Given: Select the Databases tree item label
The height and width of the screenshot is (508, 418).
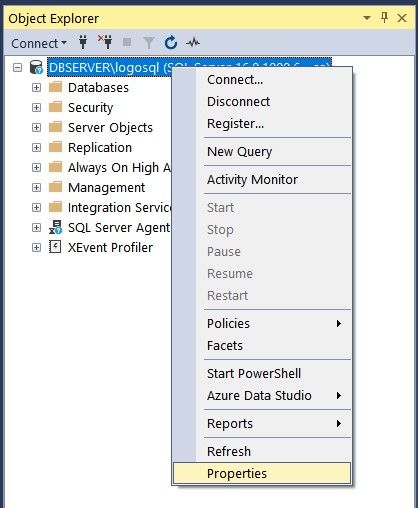Looking at the screenshot, I should click(x=98, y=88).
